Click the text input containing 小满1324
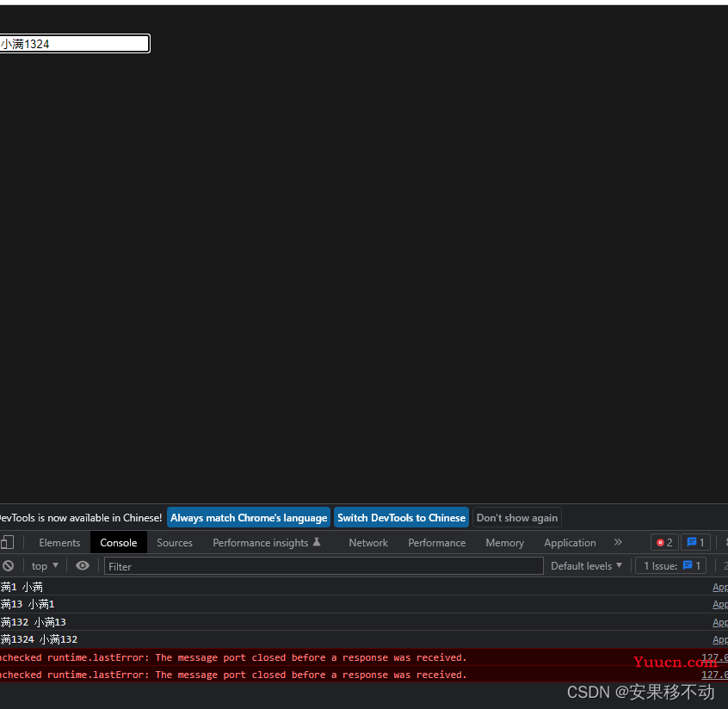Image resolution: width=728 pixels, height=709 pixels. point(74,44)
